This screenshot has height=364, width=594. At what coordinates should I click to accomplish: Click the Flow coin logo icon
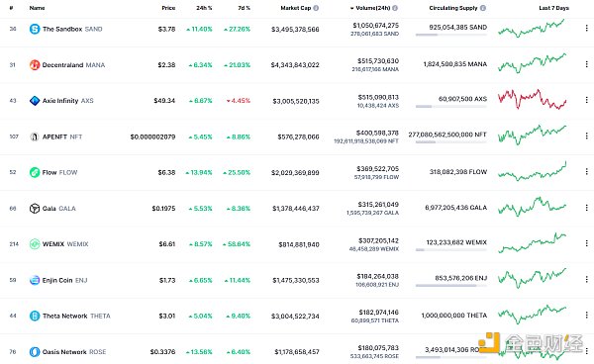tap(35, 172)
